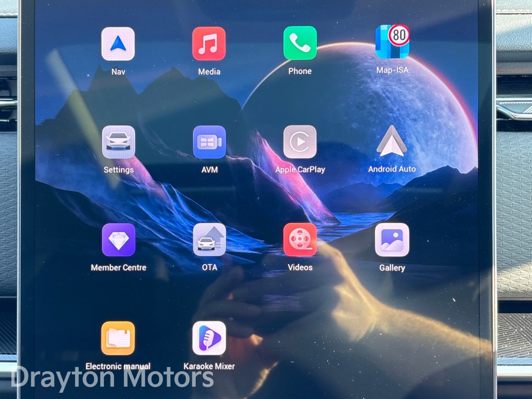532x399 pixels.
Task: Open the Nav navigation app icon
Action: [118, 44]
